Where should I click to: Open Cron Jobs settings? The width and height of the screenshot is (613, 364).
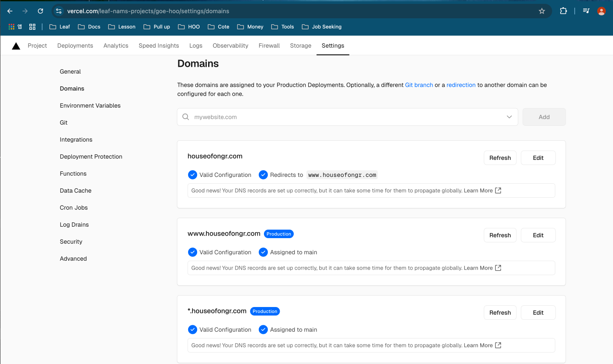pos(74,208)
